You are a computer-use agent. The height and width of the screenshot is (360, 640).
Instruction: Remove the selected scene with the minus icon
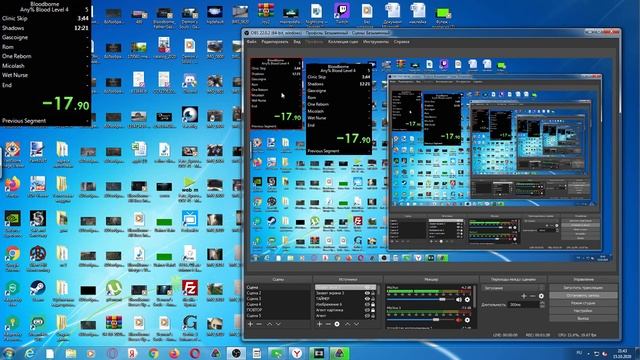pos(259,324)
